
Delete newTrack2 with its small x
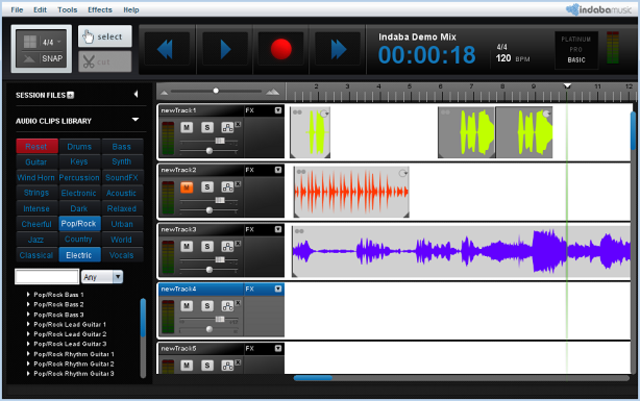238,184
